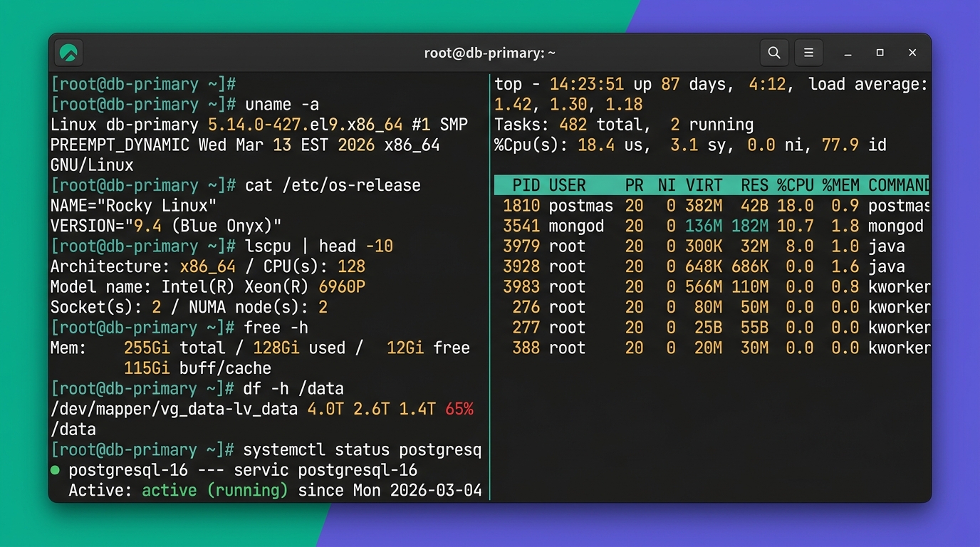Select the VERSION="9.4 (Blue Onyx)" line
980x547 pixels.
[166, 226]
